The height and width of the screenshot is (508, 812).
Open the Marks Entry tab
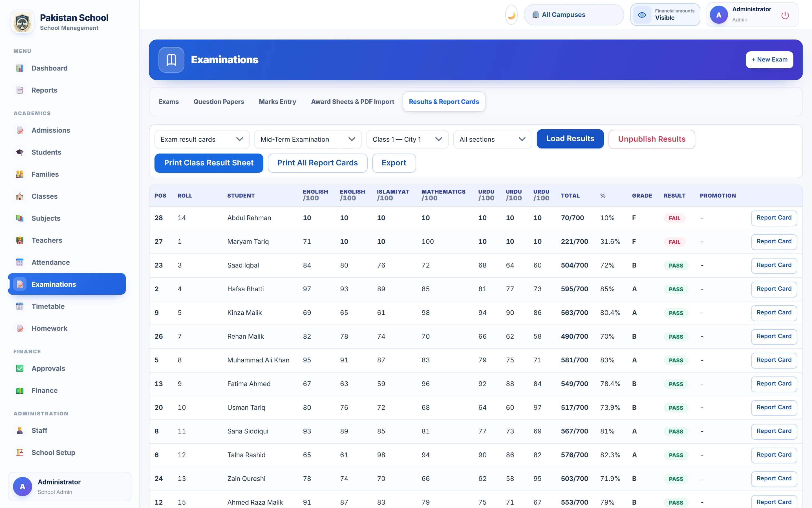[x=277, y=102]
